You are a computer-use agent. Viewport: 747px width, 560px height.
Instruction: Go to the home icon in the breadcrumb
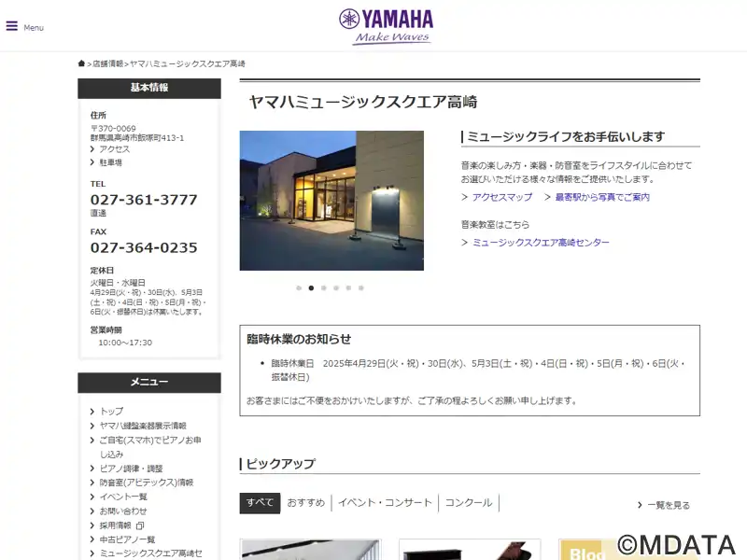click(81, 63)
